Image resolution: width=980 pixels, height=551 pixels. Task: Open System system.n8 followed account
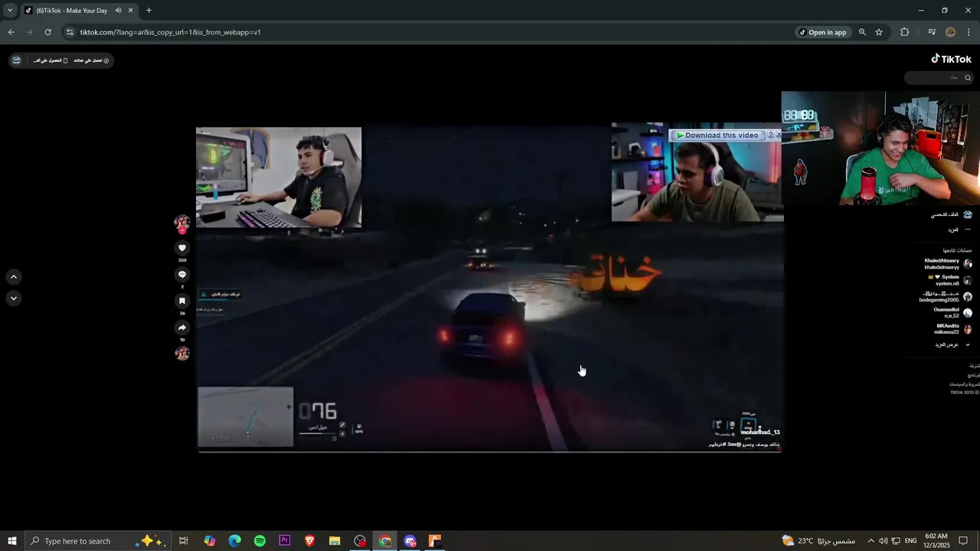pyautogui.click(x=949, y=280)
